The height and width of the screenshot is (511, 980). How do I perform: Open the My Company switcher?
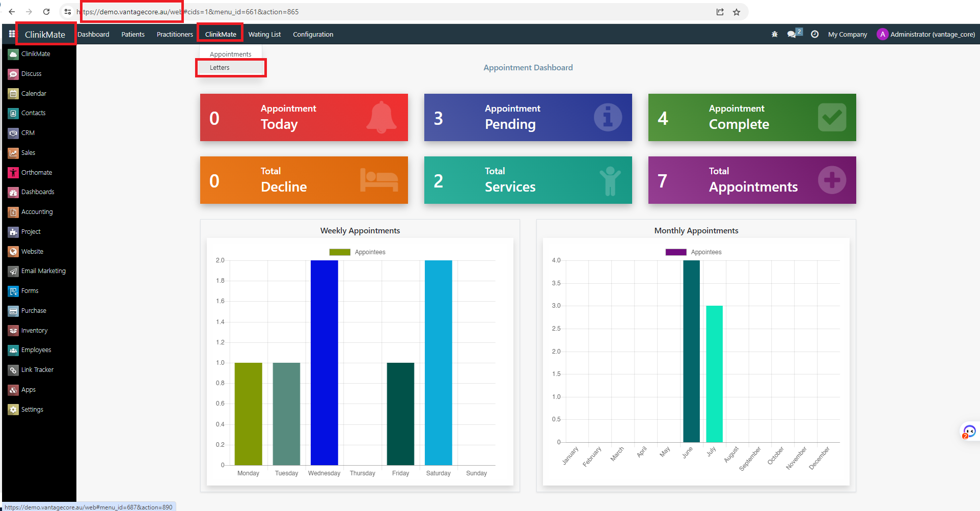click(x=847, y=34)
